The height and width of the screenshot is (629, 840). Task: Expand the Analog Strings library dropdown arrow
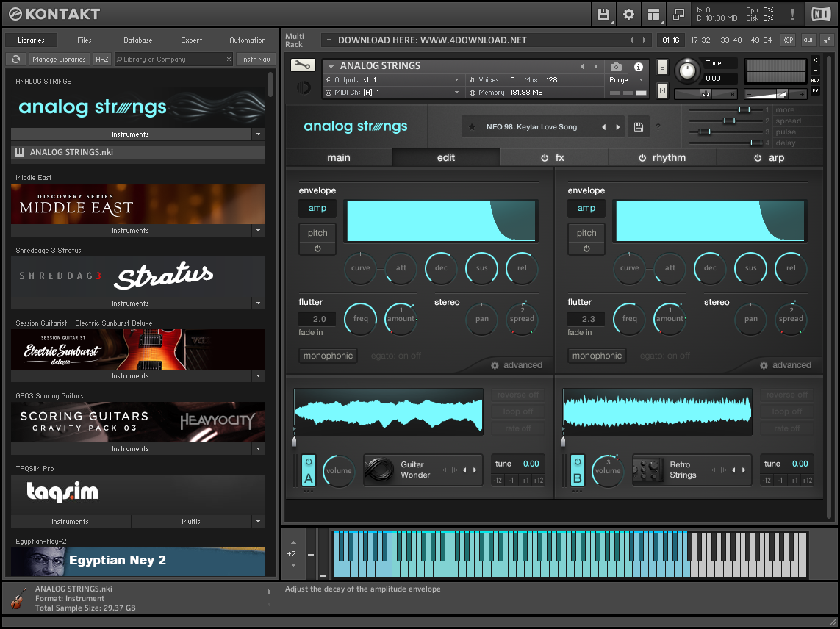point(258,134)
